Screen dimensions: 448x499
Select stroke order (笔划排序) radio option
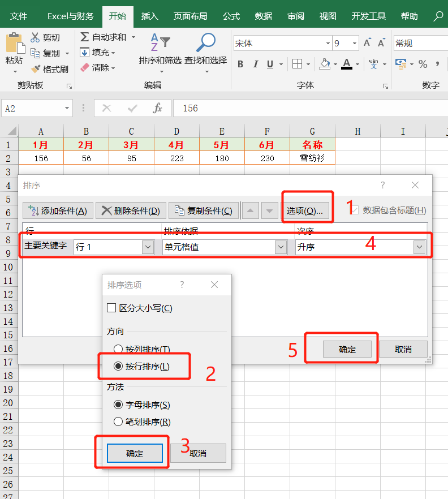click(x=118, y=421)
